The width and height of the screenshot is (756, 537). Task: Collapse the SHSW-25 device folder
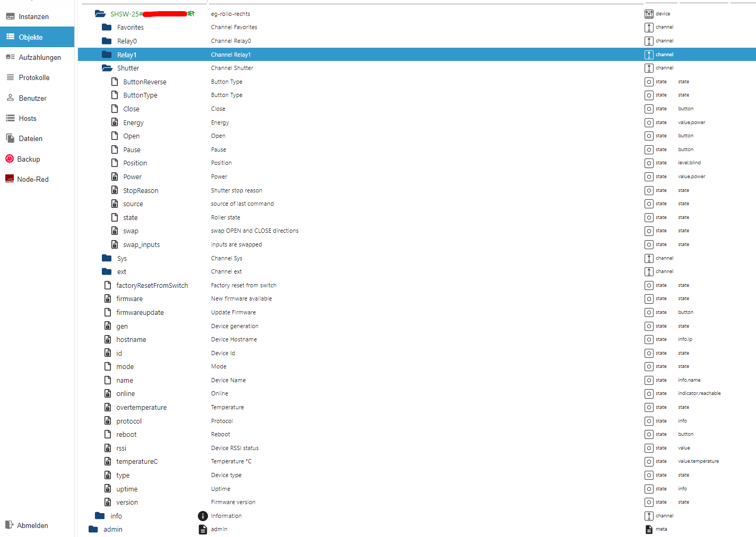pos(100,14)
